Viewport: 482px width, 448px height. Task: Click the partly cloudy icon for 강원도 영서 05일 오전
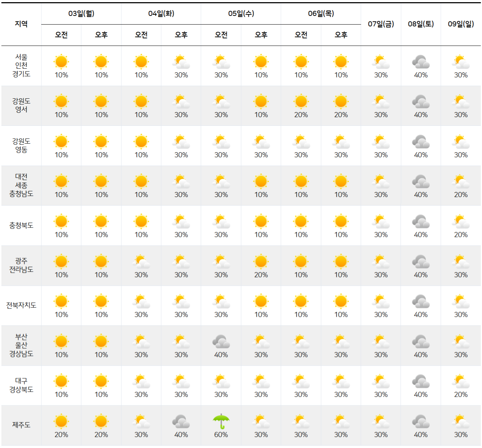[x=221, y=102]
